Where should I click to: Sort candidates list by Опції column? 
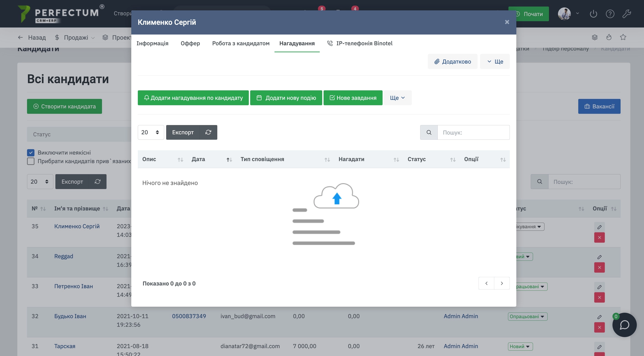point(604,208)
